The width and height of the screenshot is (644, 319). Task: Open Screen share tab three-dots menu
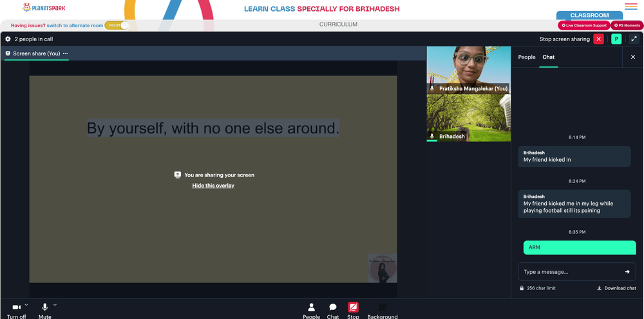point(65,53)
